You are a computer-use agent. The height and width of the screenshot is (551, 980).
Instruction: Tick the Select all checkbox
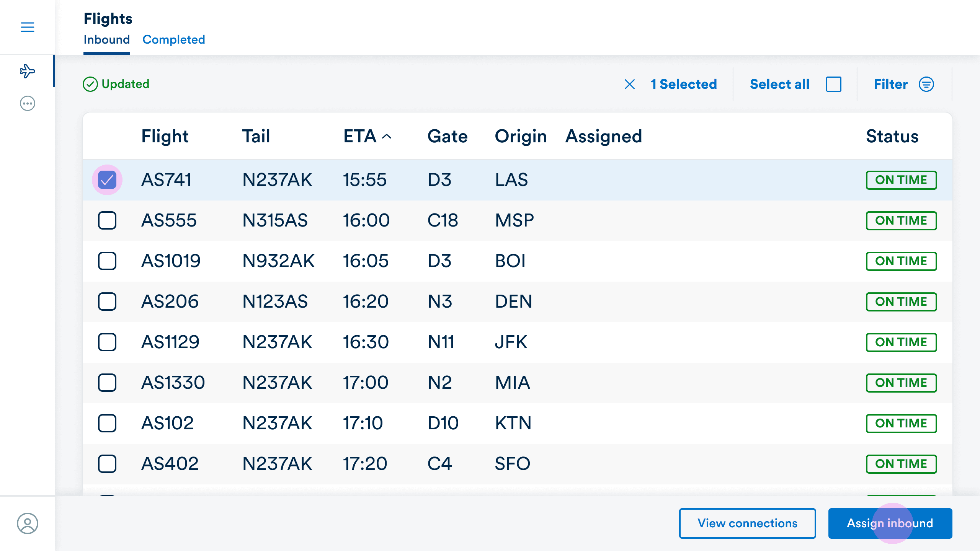pyautogui.click(x=833, y=84)
